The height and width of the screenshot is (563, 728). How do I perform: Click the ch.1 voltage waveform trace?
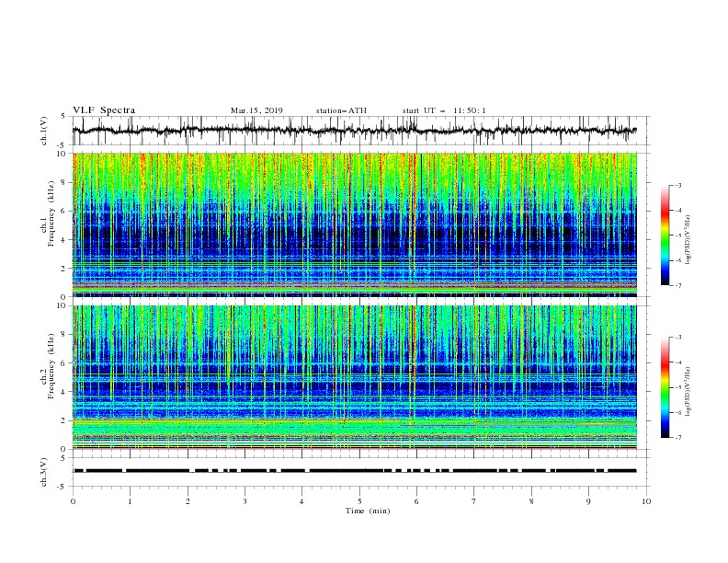click(x=354, y=131)
